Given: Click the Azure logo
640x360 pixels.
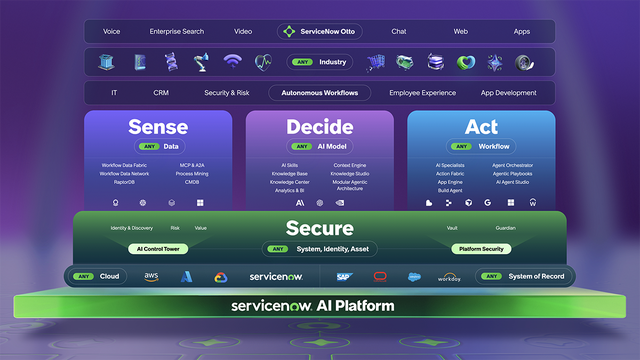Looking at the screenshot, I should pyautogui.click(x=186, y=276).
